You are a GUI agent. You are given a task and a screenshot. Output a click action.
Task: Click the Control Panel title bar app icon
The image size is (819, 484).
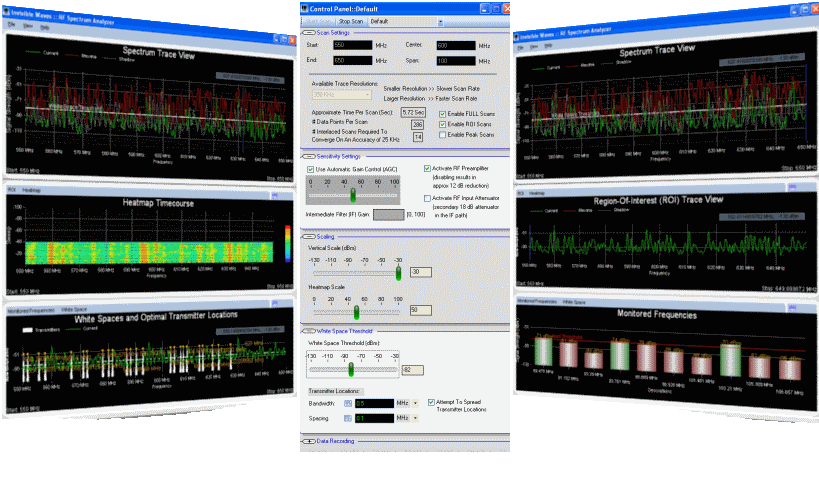(x=305, y=8)
